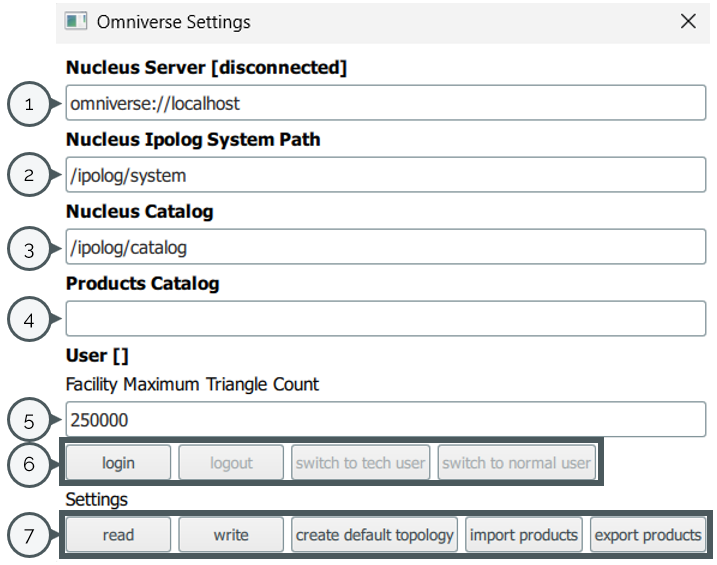Screen dimensions: 717x565
Task: Click the empty Products Catalog field
Action: [x=385, y=319]
